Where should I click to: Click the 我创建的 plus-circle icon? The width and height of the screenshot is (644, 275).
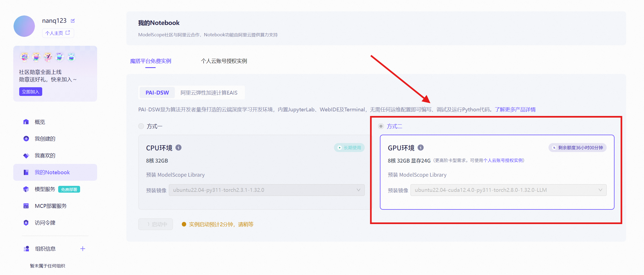pos(26,139)
